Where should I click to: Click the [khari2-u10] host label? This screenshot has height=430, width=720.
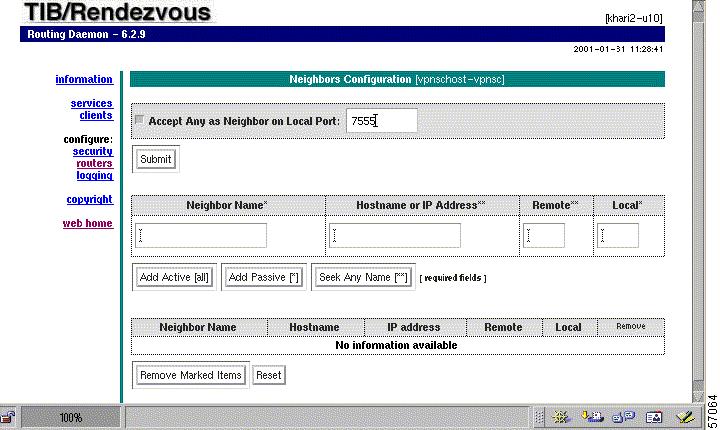634,18
